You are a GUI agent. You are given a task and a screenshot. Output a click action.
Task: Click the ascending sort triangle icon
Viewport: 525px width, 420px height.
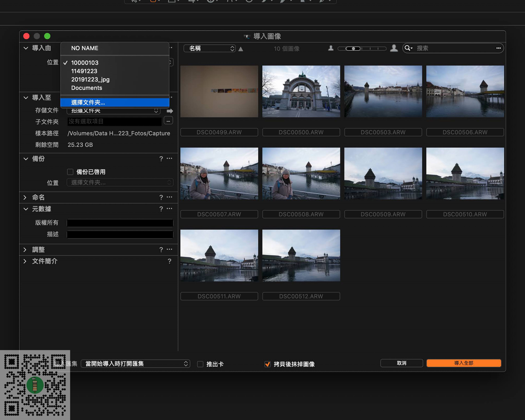tap(241, 49)
